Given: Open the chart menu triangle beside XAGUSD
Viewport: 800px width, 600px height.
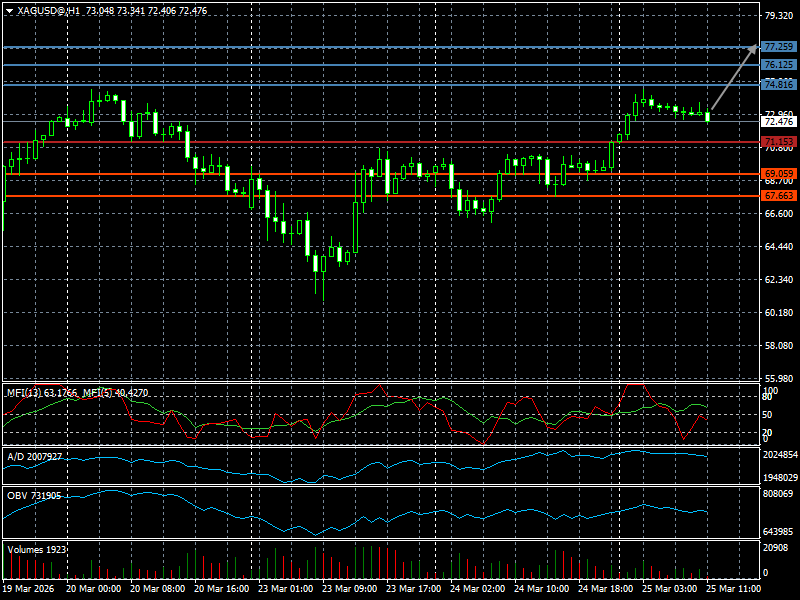Looking at the screenshot, I should coord(9,10).
